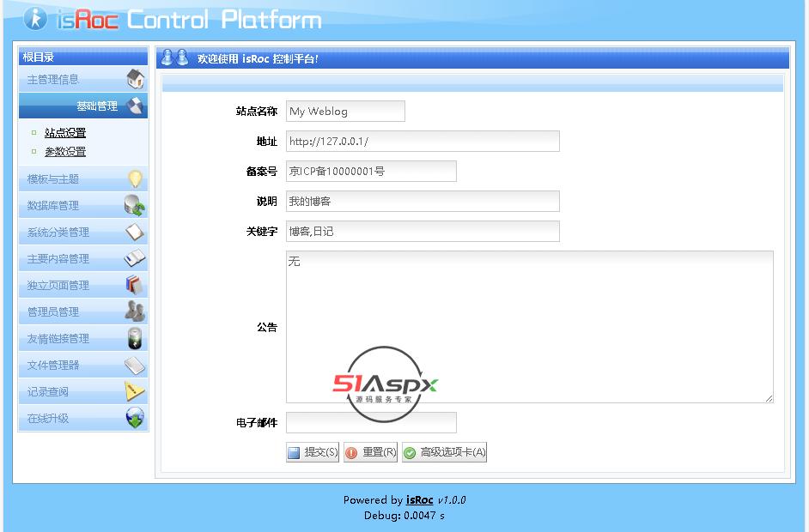Expand the 主要内容管理 section
Image resolution: width=809 pixels, height=532 pixels.
click(x=83, y=258)
